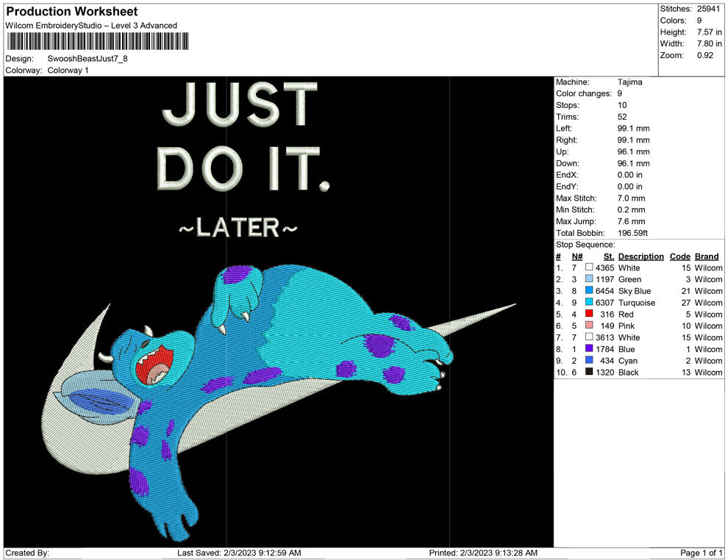The image size is (728, 560).
Task: Click the ~LATER~ text in the design
Action: (238, 228)
